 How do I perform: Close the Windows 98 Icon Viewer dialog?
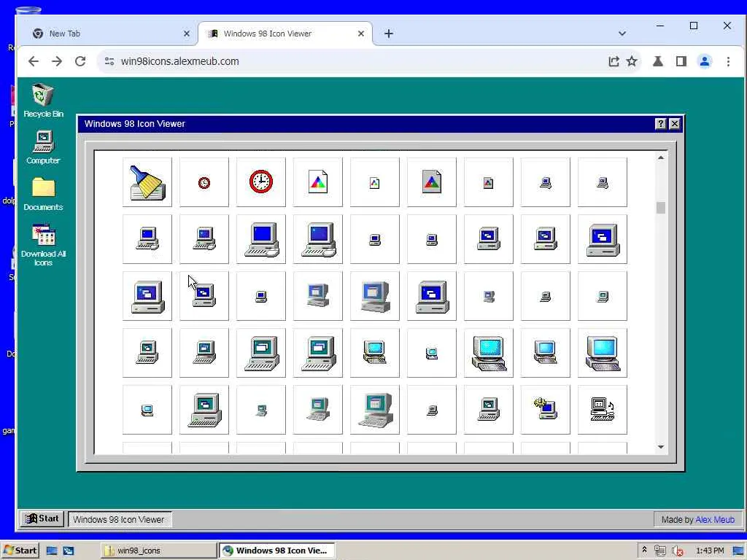coord(675,124)
